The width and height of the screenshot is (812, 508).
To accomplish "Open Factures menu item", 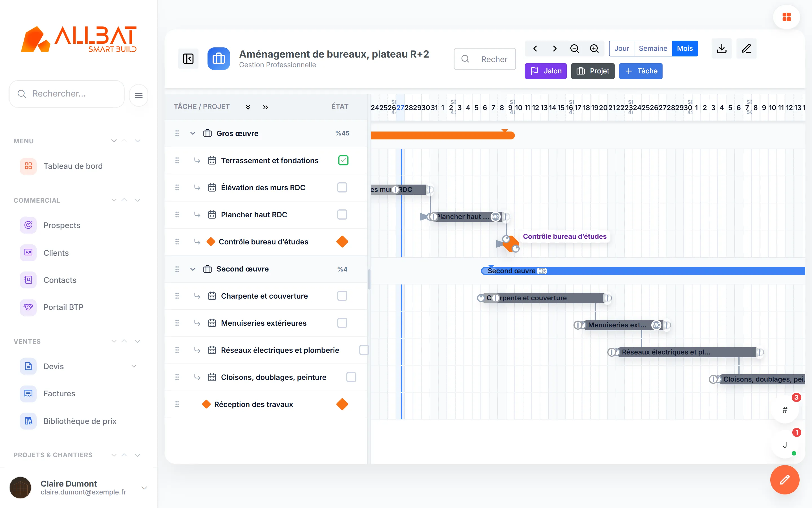I will [x=59, y=393].
